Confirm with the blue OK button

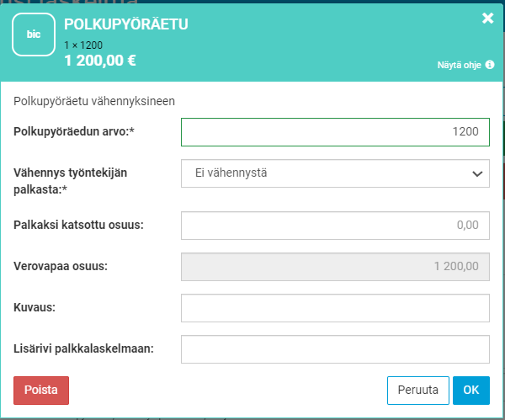470,391
